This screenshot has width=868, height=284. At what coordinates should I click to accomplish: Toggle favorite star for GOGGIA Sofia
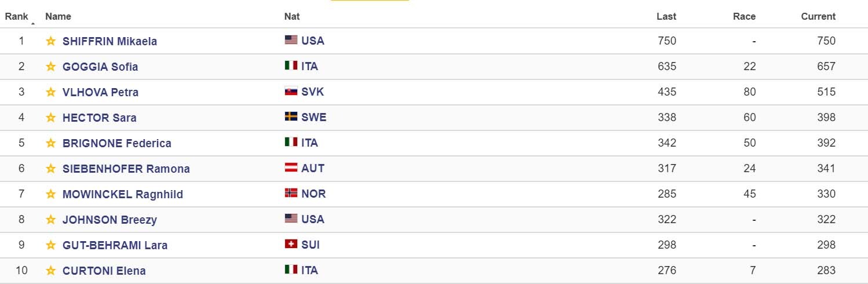pos(51,67)
